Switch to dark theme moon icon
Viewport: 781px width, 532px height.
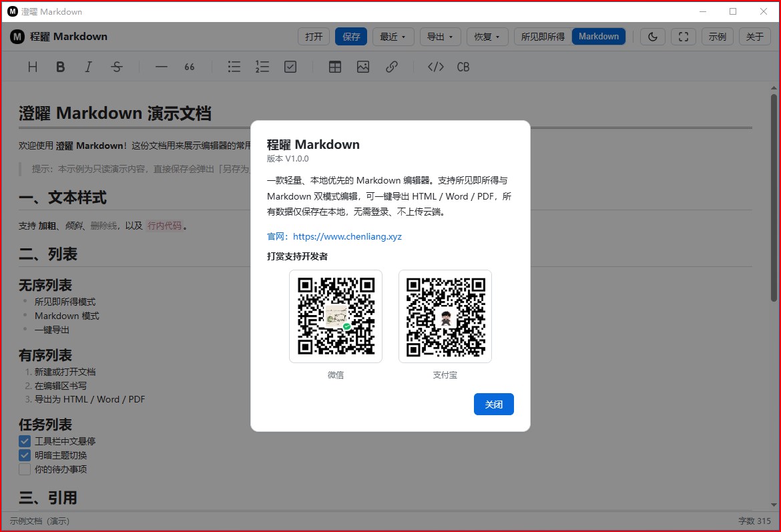tap(652, 36)
